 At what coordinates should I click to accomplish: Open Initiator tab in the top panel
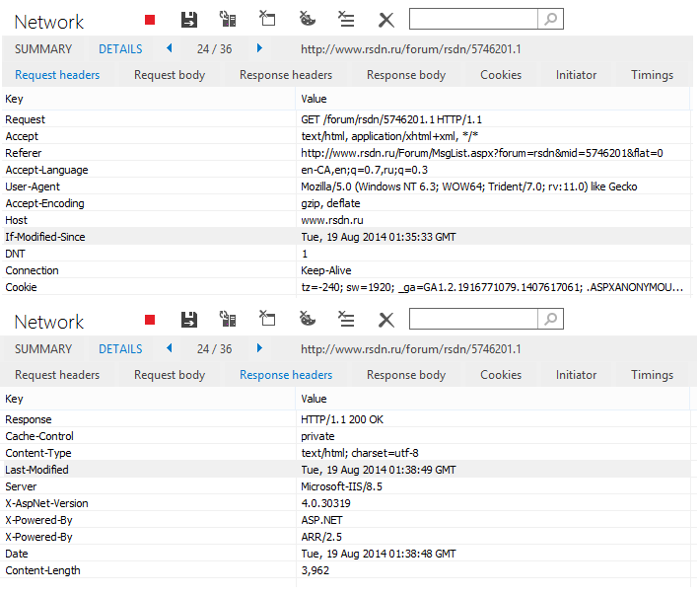click(576, 75)
